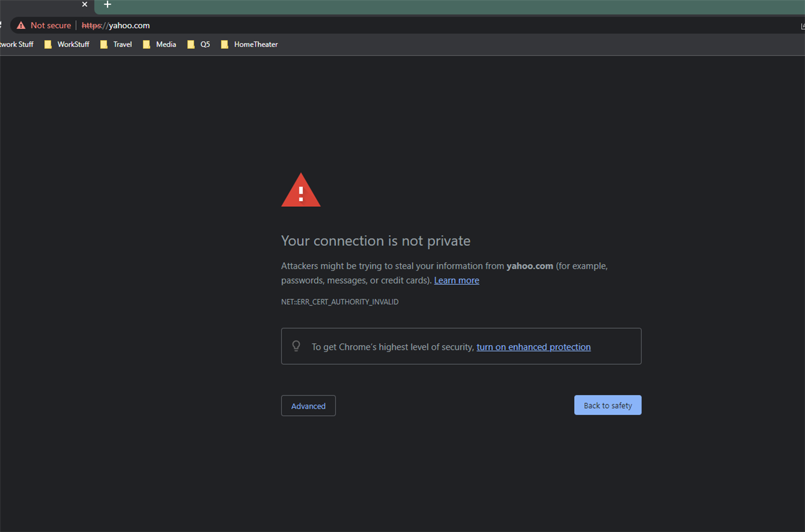The height and width of the screenshot is (532, 805).
Task: Close the current browser tab
Action: pos(85,4)
